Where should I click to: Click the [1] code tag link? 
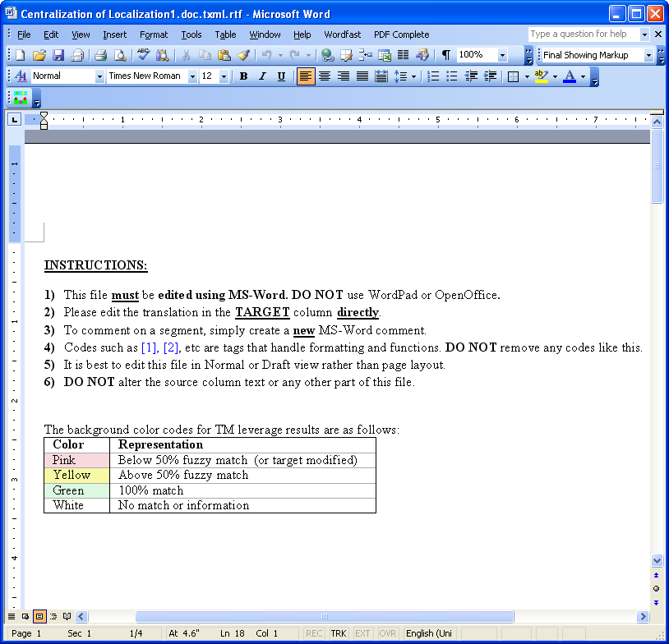point(148,347)
